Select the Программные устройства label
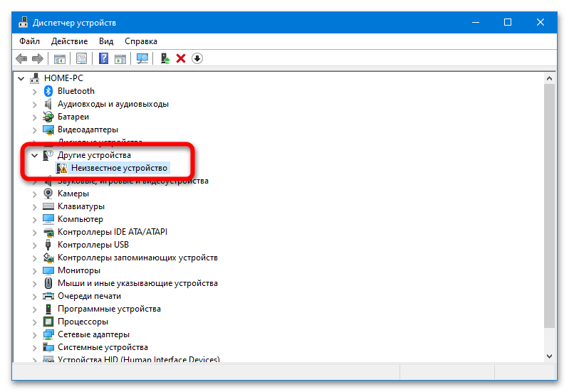This screenshot has width=569, height=392. click(x=109, y=309)
